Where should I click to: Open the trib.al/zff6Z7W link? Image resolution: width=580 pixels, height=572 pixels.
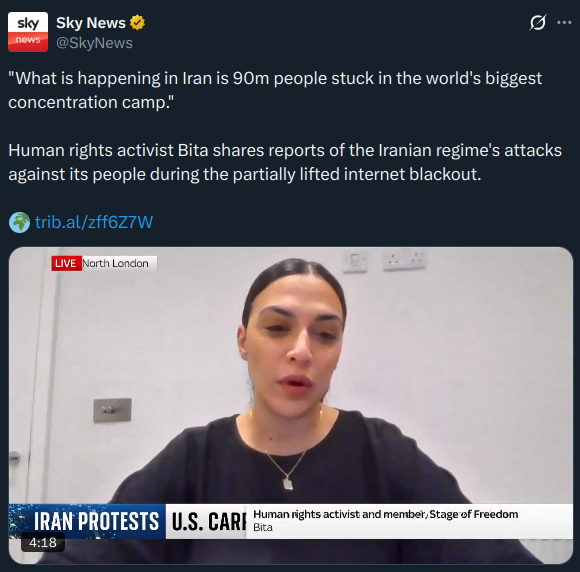(x=94, y=222)
